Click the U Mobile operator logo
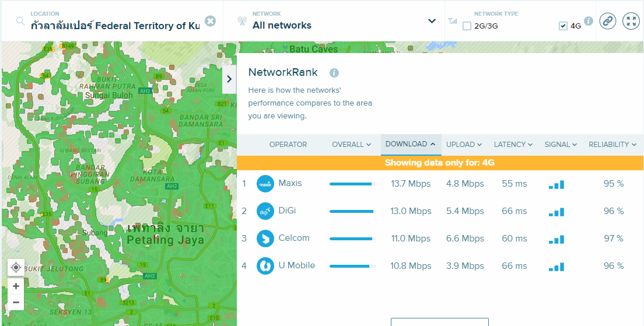Screen dimensions: 644x326 tap(265, 266)
